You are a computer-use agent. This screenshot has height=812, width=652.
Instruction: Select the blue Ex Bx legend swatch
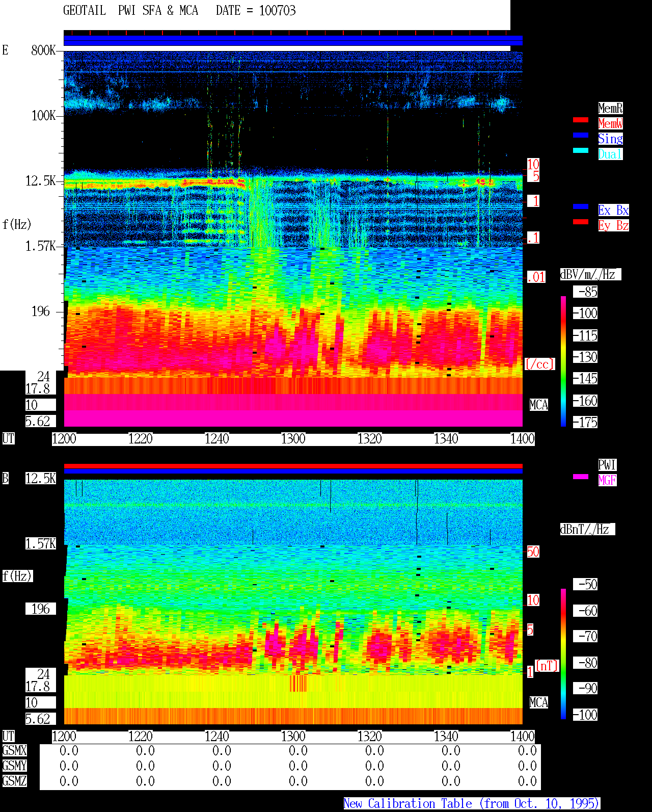pos(581,206)
